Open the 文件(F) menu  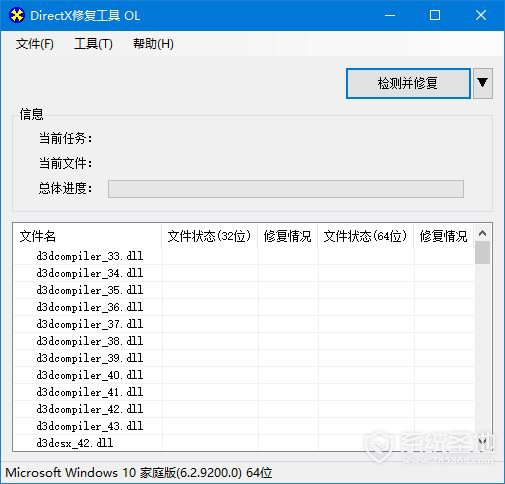coord(35,44)
